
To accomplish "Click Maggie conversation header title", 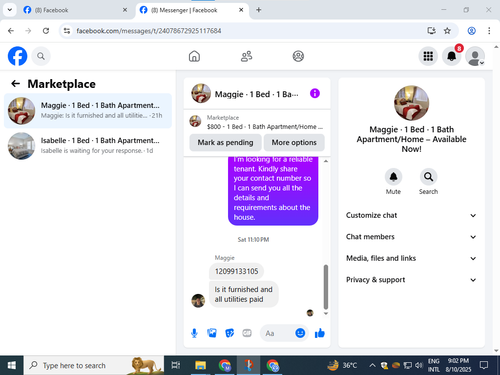I will click(x=256, y=94).
